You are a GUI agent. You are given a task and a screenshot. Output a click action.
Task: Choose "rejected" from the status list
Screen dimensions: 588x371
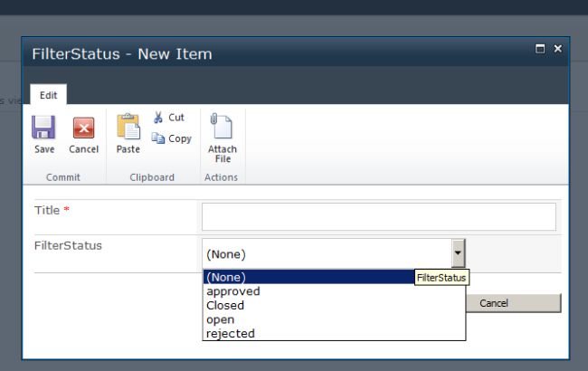coord(231,334)
